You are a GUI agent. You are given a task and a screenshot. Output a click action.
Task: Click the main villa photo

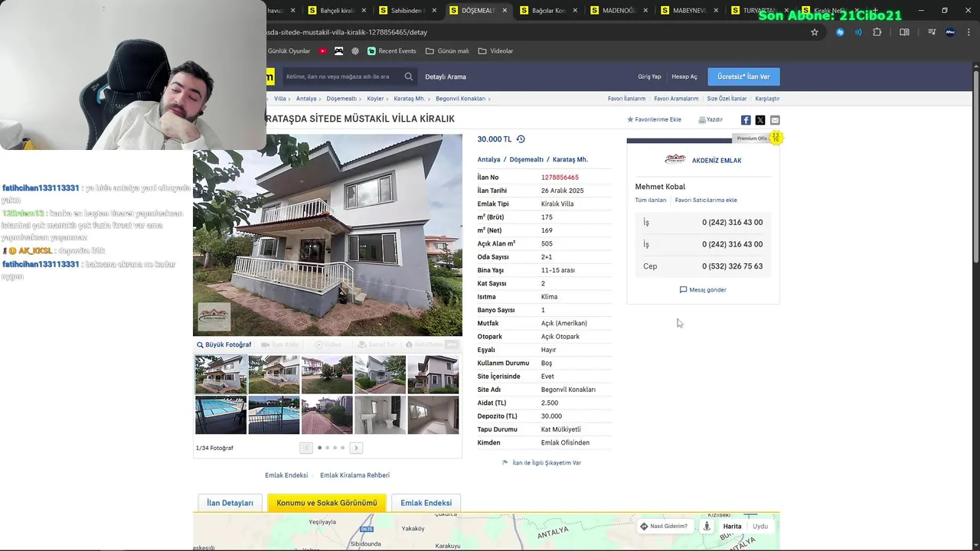pyautogui.click(x=328, y=235)
